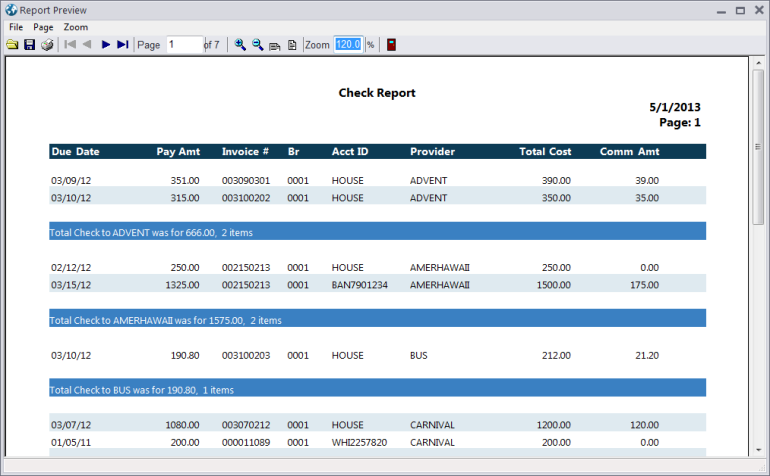The height and width of the screenshot is (476, 770).
Task: Click Total Check to BUS summary row
Action: click(x=378, y=388)
